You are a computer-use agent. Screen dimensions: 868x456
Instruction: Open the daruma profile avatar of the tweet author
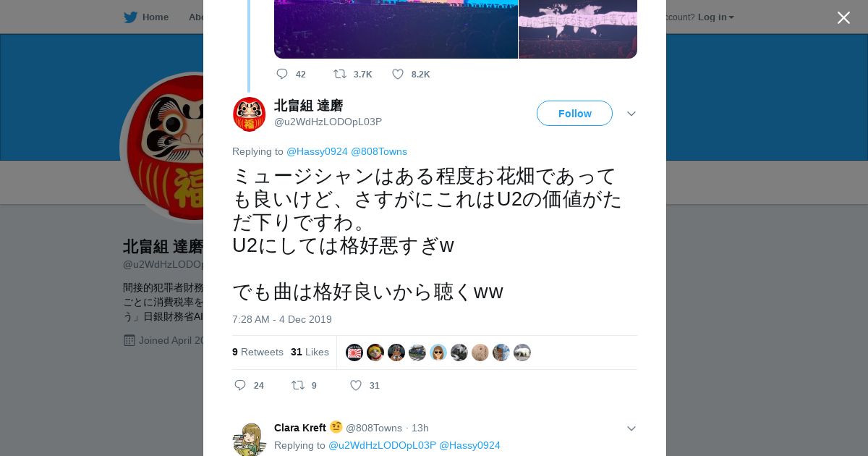click(249, 114)
